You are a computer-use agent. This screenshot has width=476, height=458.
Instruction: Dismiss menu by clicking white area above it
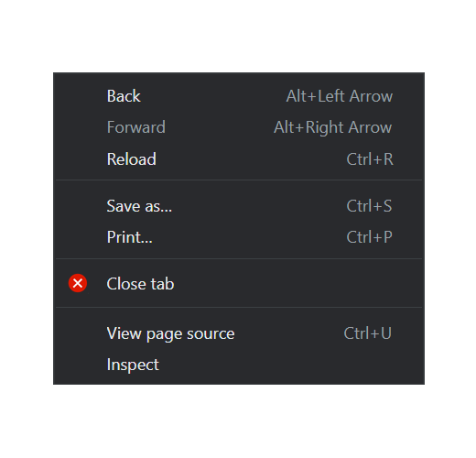tap(238, 36)
